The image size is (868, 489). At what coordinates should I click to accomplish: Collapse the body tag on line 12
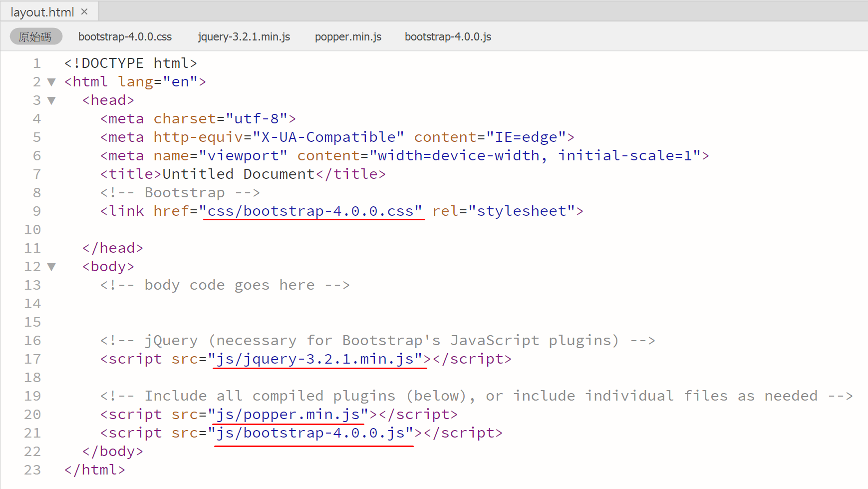point(51,267)
